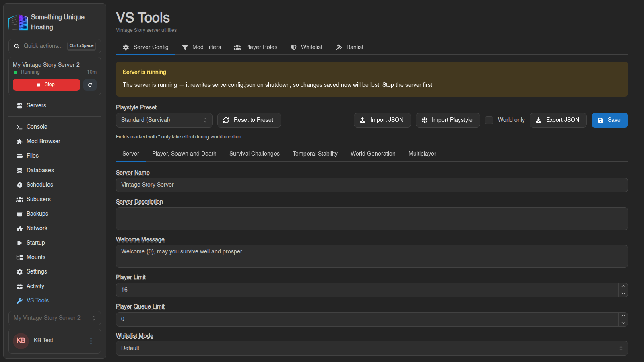Switch to Whitelist tab
Image resolution: width=644 pixels, height=362 pixels.
click(x=306, y=47)
